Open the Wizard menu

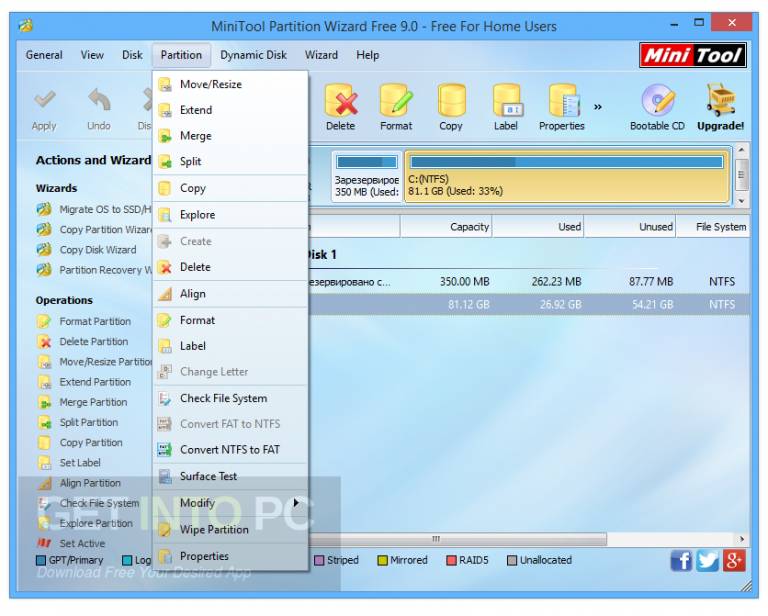(321, 55)
